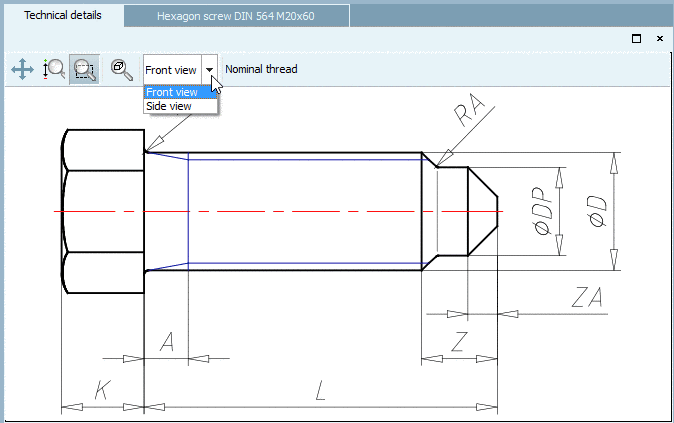The image size is (674, 423).
Task: Open the view selection dropdown arrow
Action: pyautogui.click(x=209, y=70)
